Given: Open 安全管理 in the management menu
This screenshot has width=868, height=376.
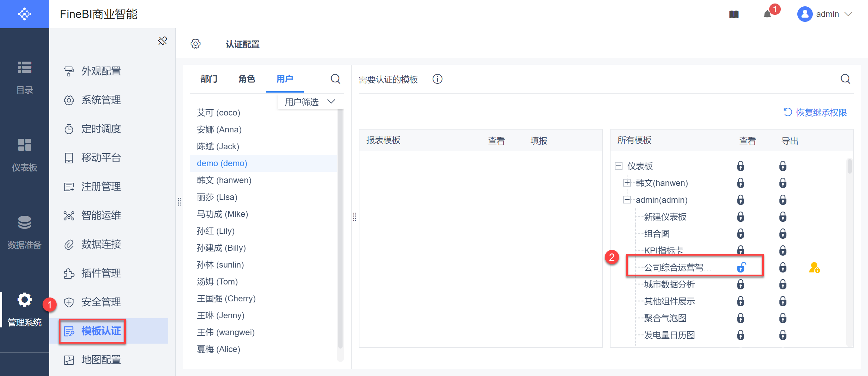Looking at the screenshot, I should coord(101,302).
